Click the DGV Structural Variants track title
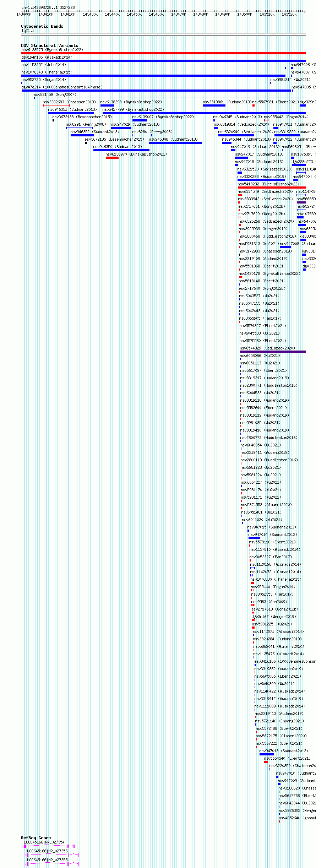 coord(50,45)
